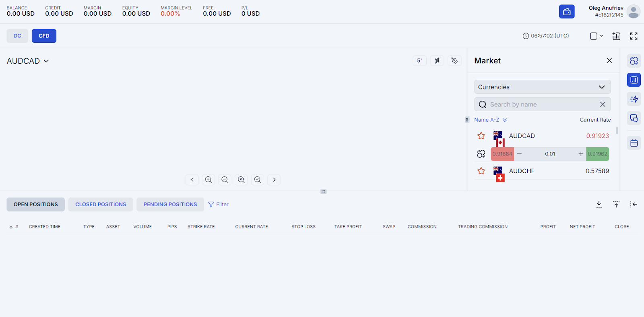Reset chart zoom with X magnifier

tap(241, 180)
